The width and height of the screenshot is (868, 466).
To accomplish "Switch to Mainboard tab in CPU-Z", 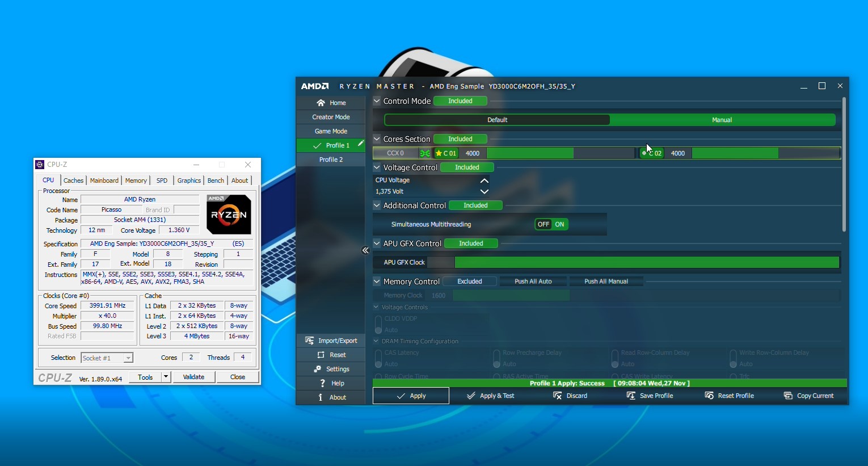I will click(104, 180).
